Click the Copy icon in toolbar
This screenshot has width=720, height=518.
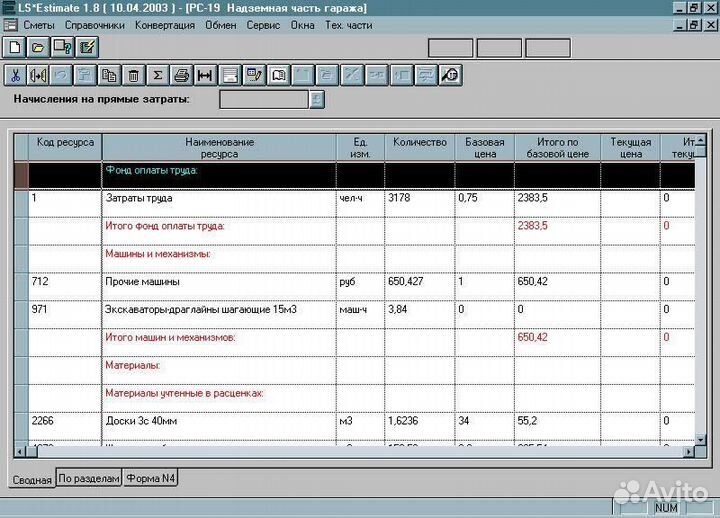coord(109,74)
